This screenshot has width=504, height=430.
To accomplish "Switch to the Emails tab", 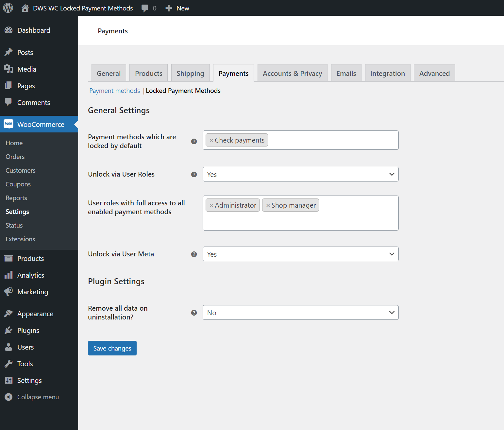I will pyautogui.click(x=346, y=73).
